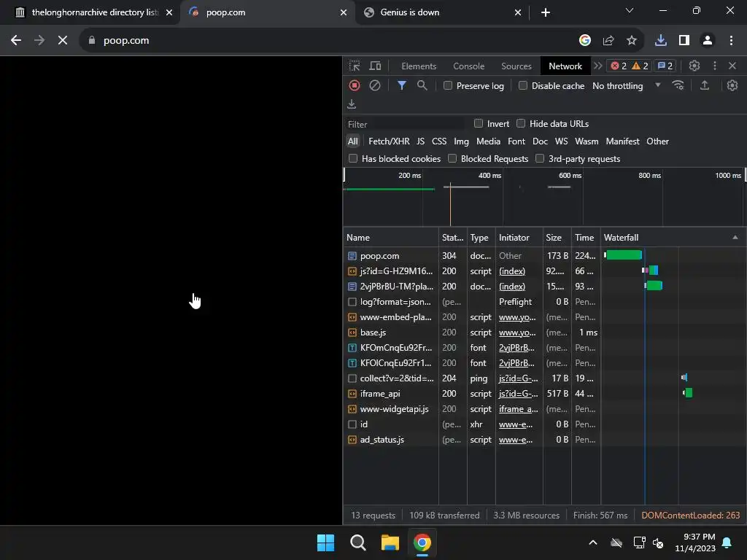Enable the Preserve log checkbox
The height and width of the screenshot is (560, 747).
pos(448,85)
